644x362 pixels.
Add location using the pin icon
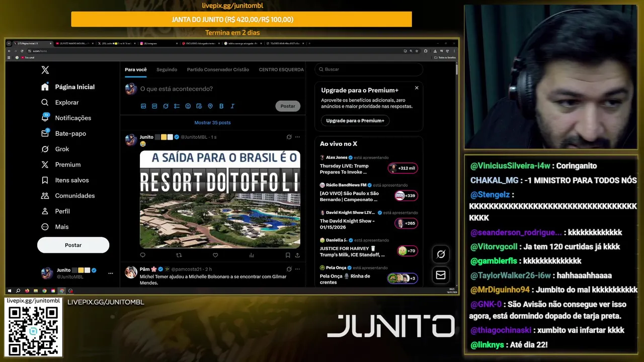[x=210, y=106]
